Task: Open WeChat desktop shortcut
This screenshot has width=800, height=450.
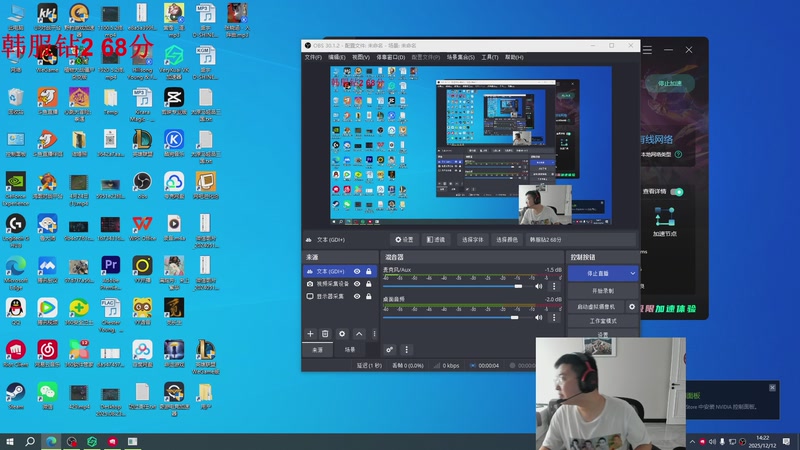Action: coord(47,396)
